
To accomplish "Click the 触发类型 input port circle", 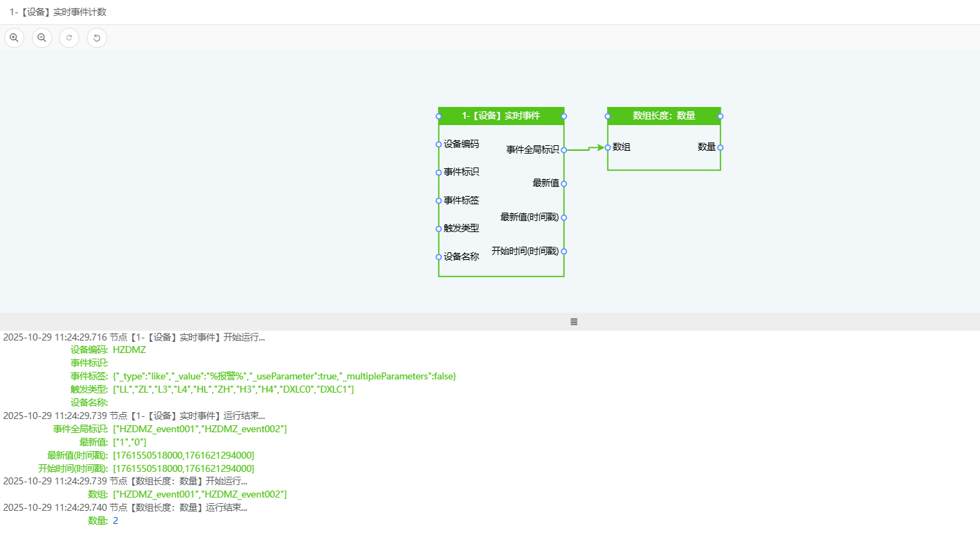I will tap(439, 229).
